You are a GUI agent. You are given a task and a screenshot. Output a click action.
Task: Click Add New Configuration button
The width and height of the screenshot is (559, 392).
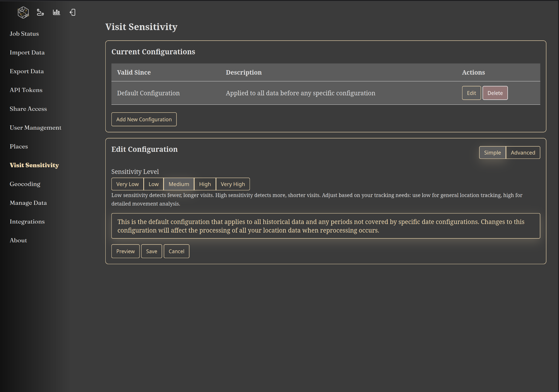point(144,119)
